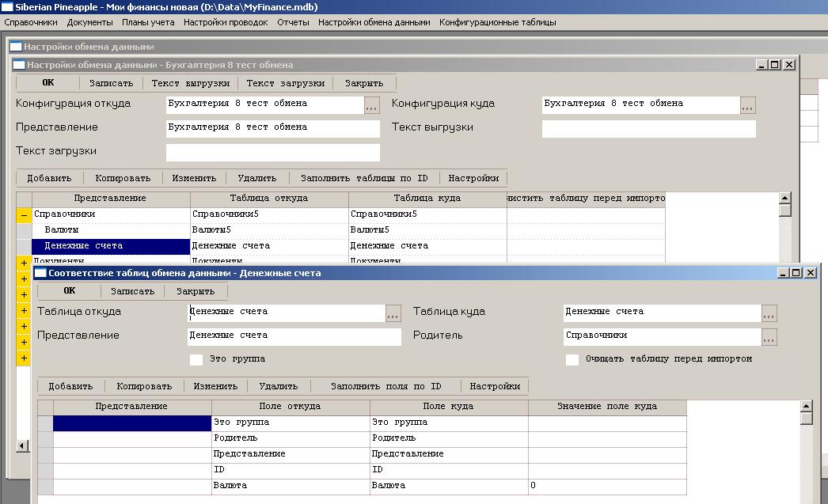Open browse dialog for Таблица откуда field
Image resolution: width=828 pixels, height=504 pixels.
[393, 313]
